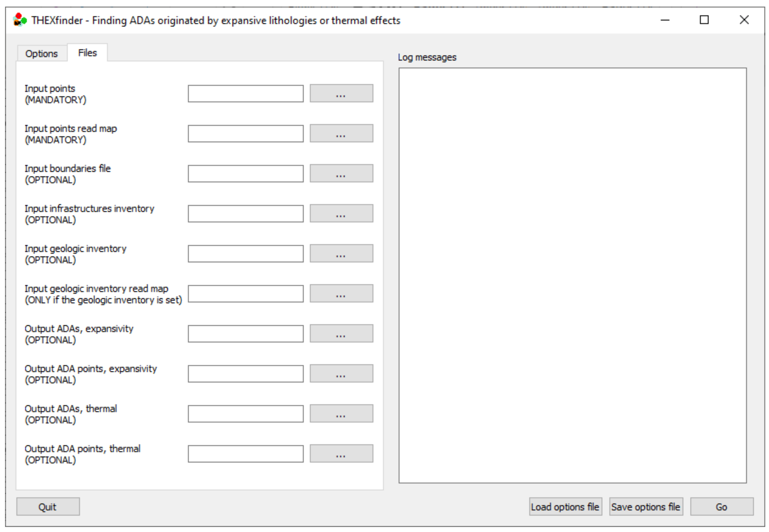The image size is (769, 532).
Task: Browse for Input geologic inventory file
Action: [341, 253]
